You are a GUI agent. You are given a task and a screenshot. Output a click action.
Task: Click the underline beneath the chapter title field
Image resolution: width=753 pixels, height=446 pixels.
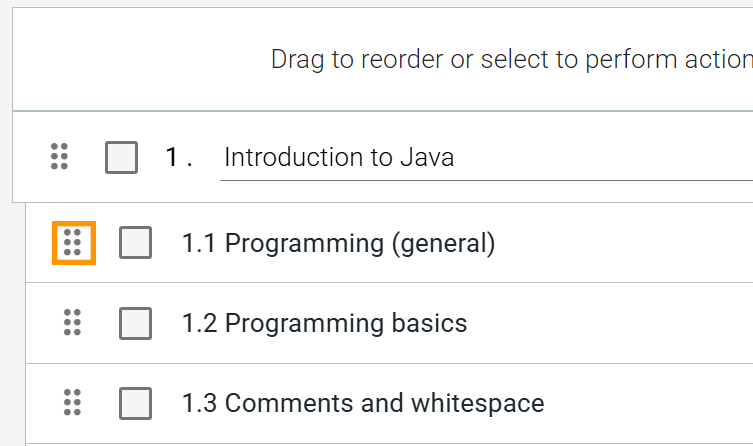[486, 181]
